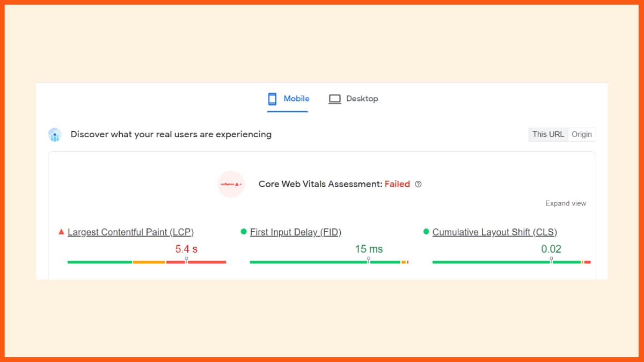Select the This URL toggle

coord(548,135)
